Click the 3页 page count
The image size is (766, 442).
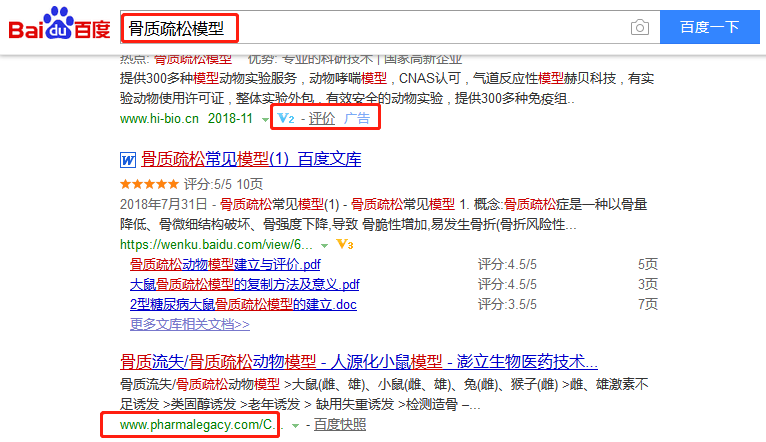pyautogui.click(x=648, y=284)
